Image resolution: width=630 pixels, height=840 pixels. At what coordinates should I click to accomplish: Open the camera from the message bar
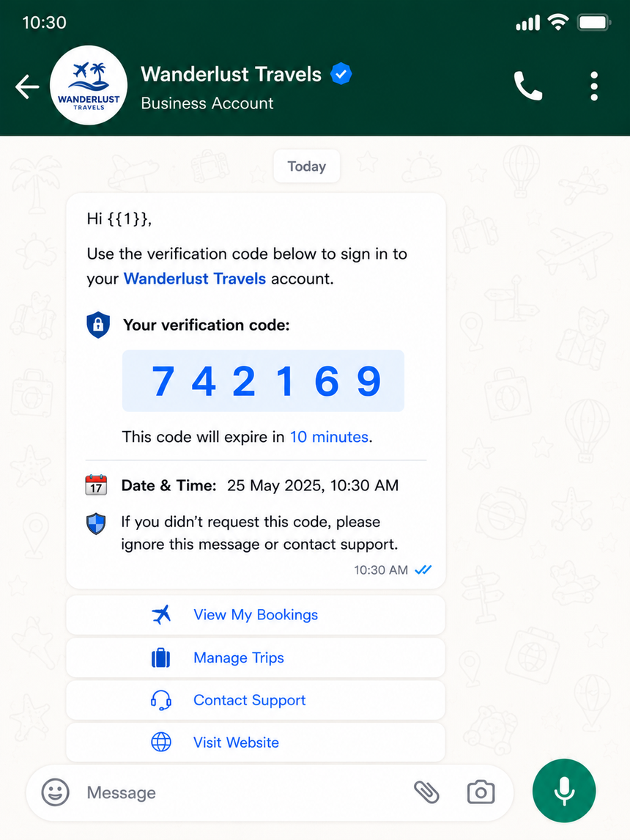481,792
